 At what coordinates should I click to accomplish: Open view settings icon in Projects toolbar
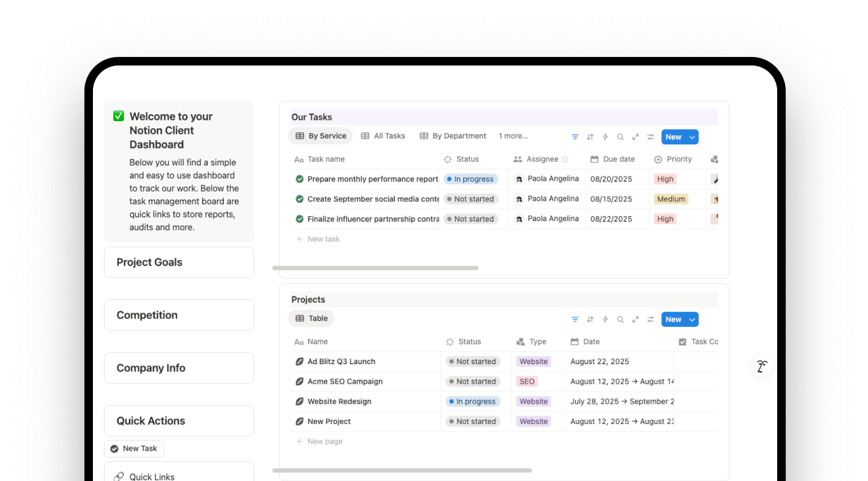[x=650, y=320]
